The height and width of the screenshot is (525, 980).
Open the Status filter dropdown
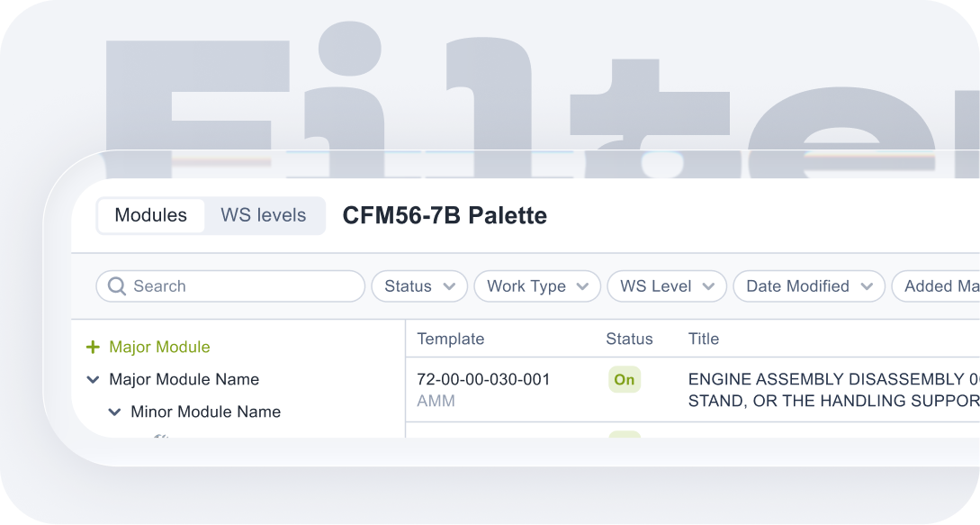coord(419,286)
